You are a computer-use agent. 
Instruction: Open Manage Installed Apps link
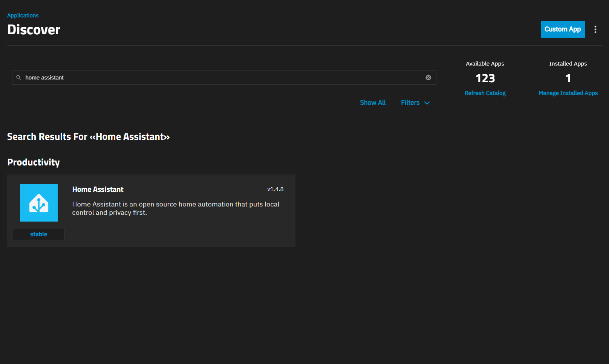[x=568, y=93]
